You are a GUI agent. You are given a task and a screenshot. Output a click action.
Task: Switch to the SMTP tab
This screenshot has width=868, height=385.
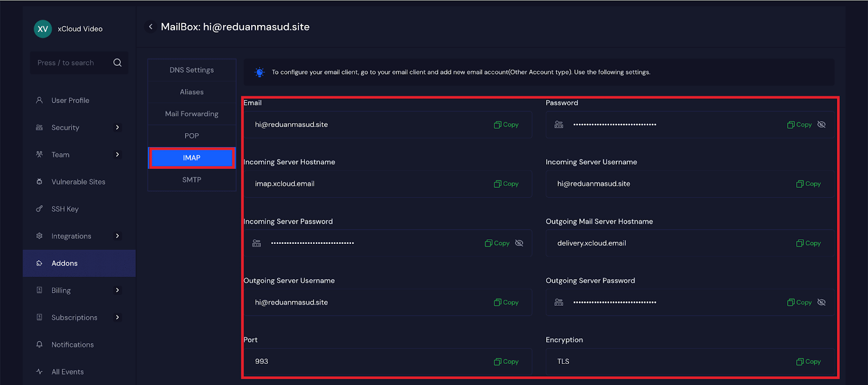pyautogui.click(x=192, y=180)
